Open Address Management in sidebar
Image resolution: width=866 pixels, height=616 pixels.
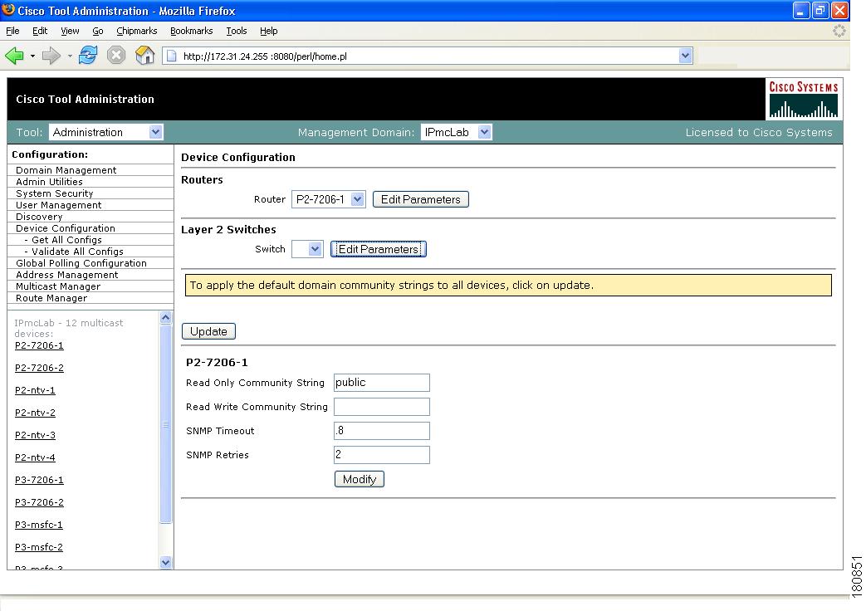pyautogui.click(x=66, y=275)
